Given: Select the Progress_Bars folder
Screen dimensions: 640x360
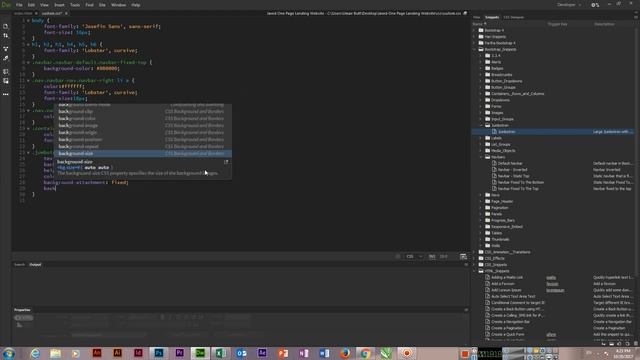Looking at the screenshot, I should pos(502,220).
